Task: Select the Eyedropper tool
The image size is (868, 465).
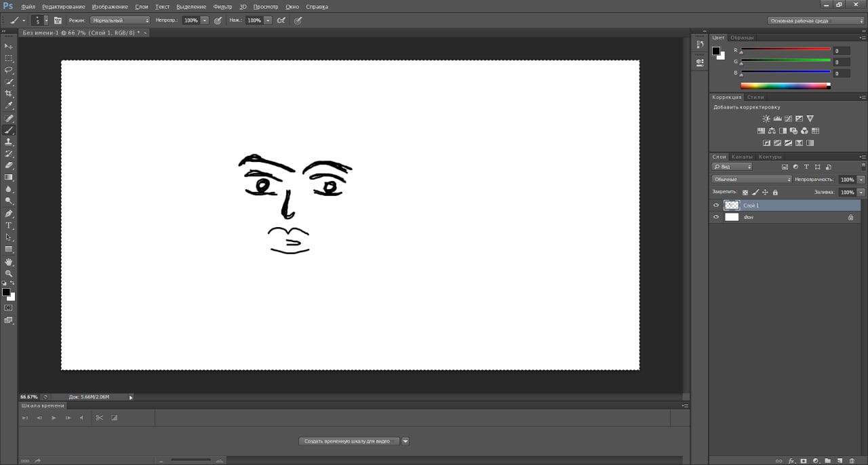Action: click(9, 106)
